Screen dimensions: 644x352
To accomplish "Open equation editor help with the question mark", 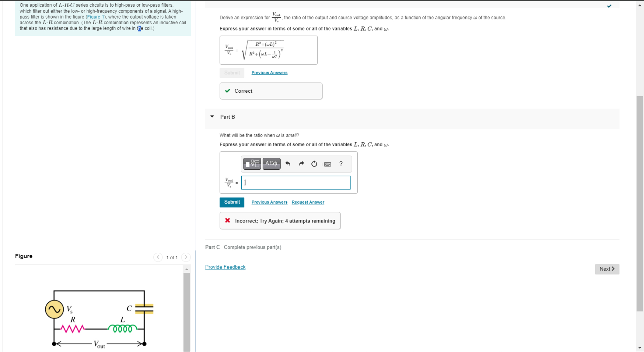I will pos(341,164).
